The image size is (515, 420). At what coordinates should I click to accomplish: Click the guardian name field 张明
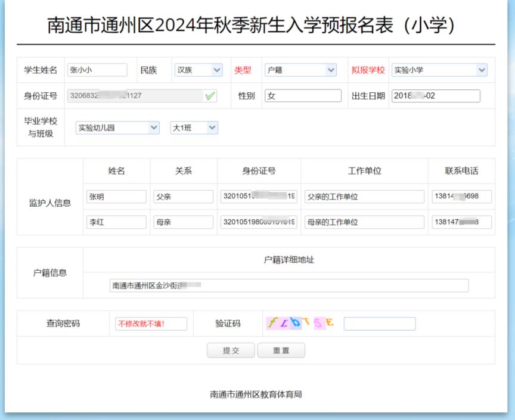(116, 197)
